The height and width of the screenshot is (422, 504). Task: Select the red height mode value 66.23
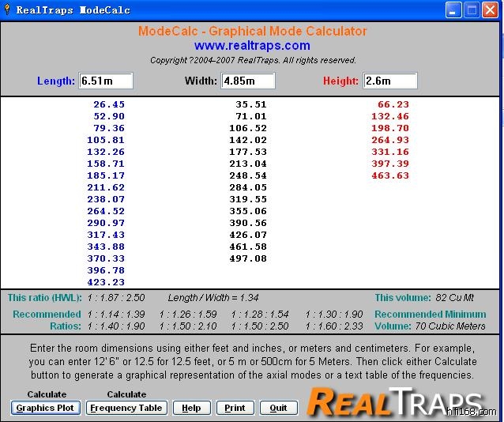(x=393, y=104)
